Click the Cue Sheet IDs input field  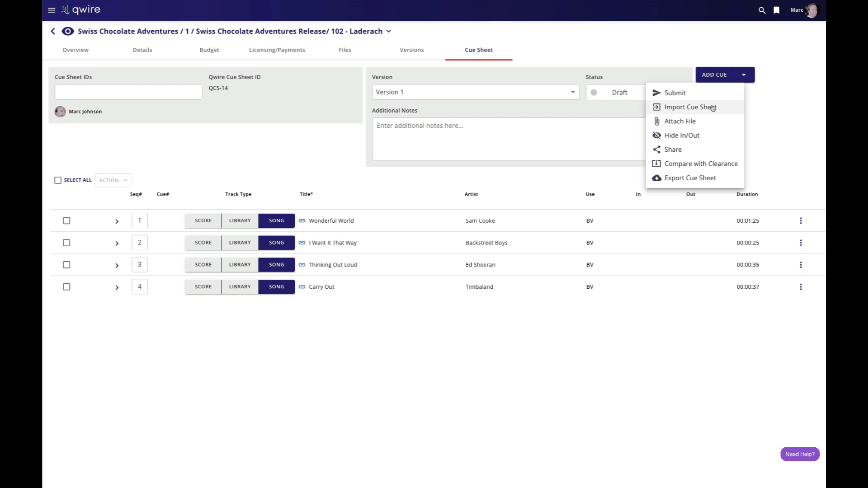[128, 92]
